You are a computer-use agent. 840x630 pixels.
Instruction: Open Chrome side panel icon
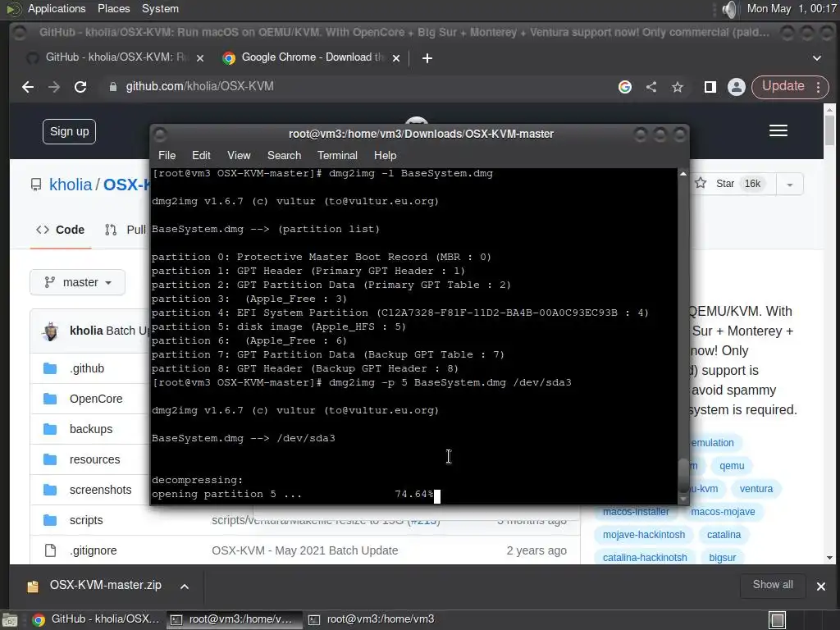[x=710, y=87]
